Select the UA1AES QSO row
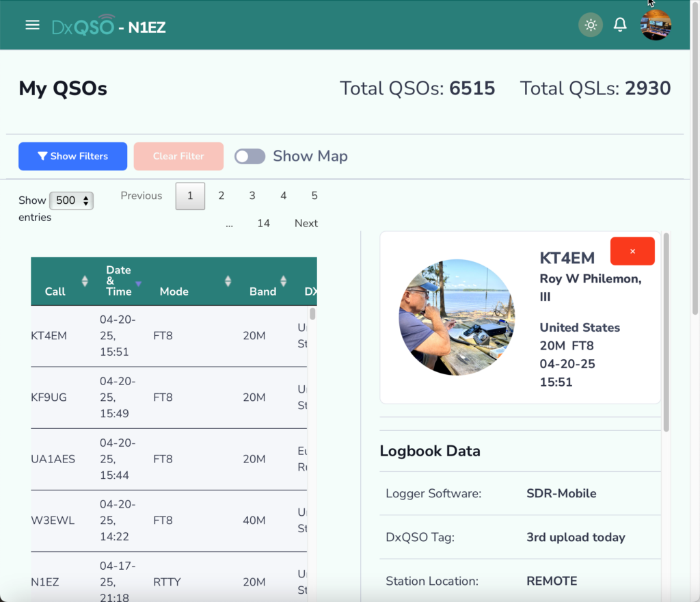 (x=169, y=459)
